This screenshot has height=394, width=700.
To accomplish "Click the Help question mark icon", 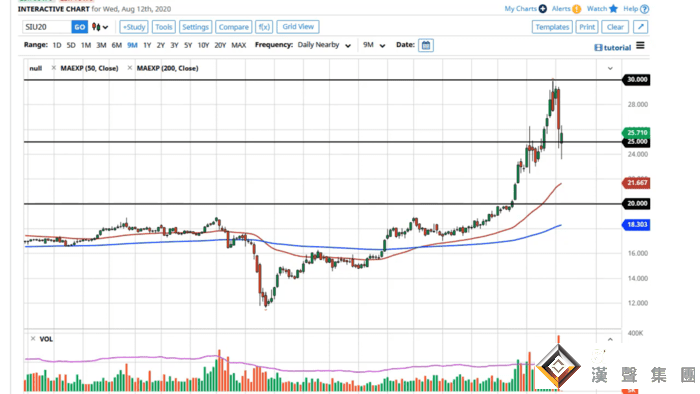I will [x=644, y=9].
